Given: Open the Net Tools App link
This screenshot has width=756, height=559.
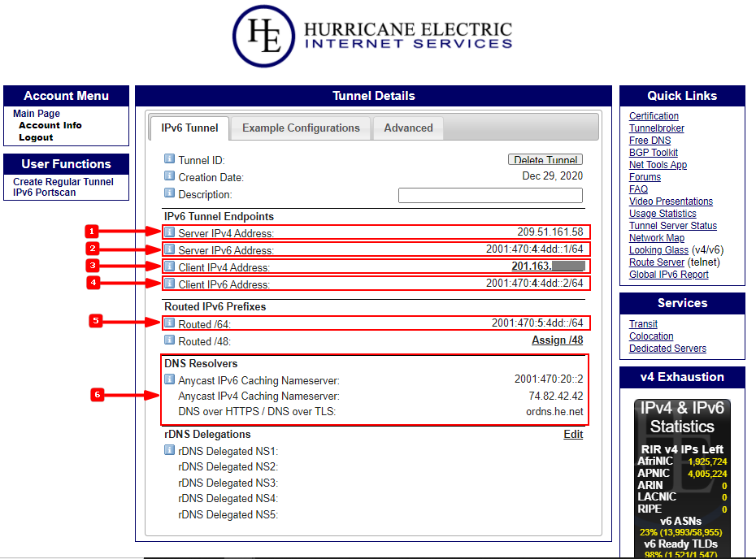Looking at the screenshot, I should coord(658,165).
